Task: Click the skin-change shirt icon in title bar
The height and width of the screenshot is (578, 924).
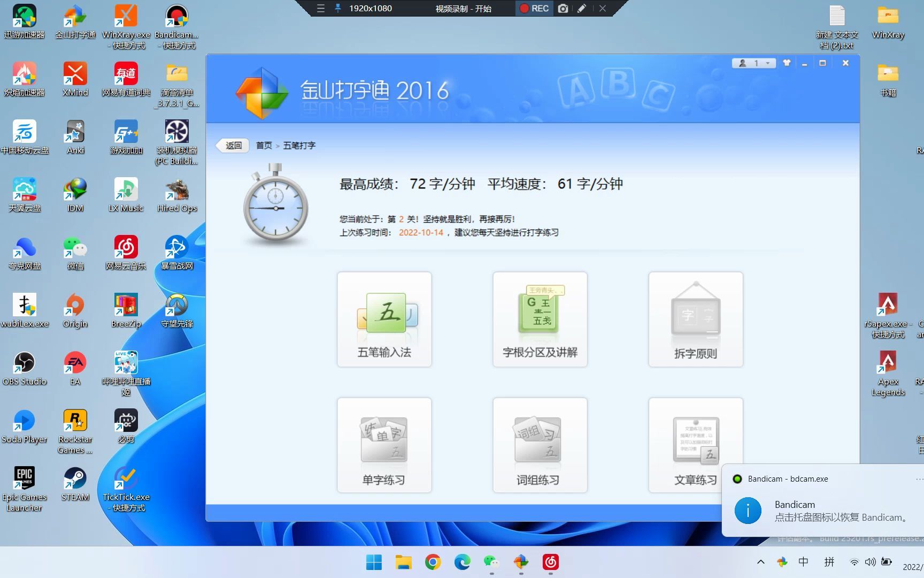Action: (x=786, y=63)
